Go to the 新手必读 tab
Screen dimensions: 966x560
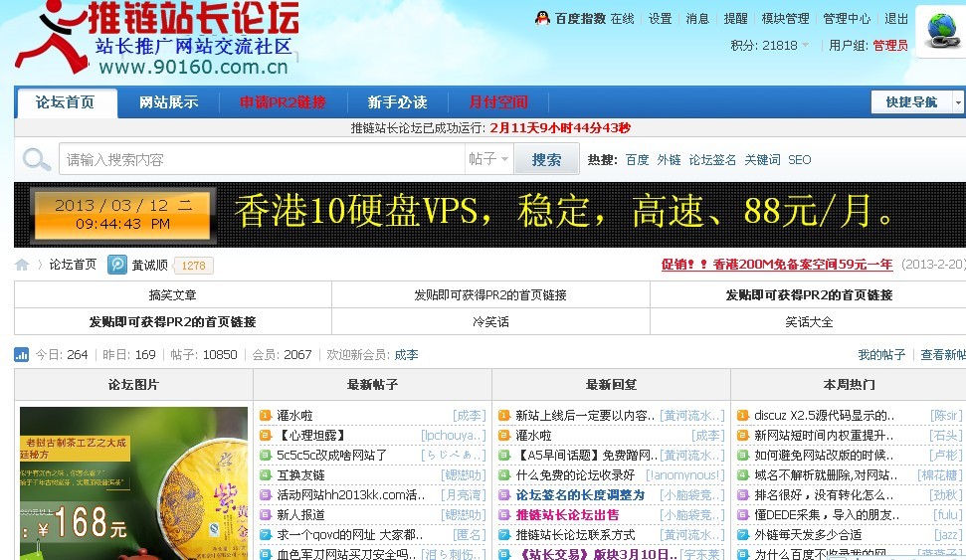click(397, 102)
